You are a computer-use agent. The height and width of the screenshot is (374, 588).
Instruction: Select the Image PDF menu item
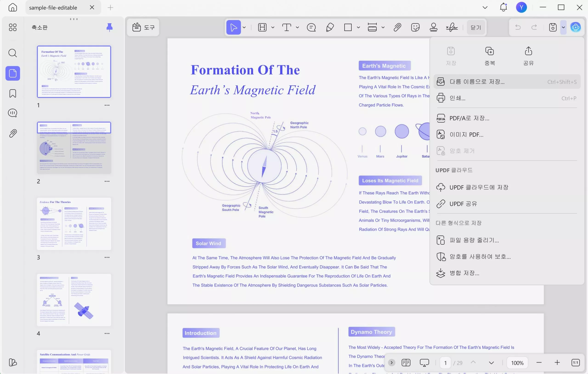(x=507, y=135)
